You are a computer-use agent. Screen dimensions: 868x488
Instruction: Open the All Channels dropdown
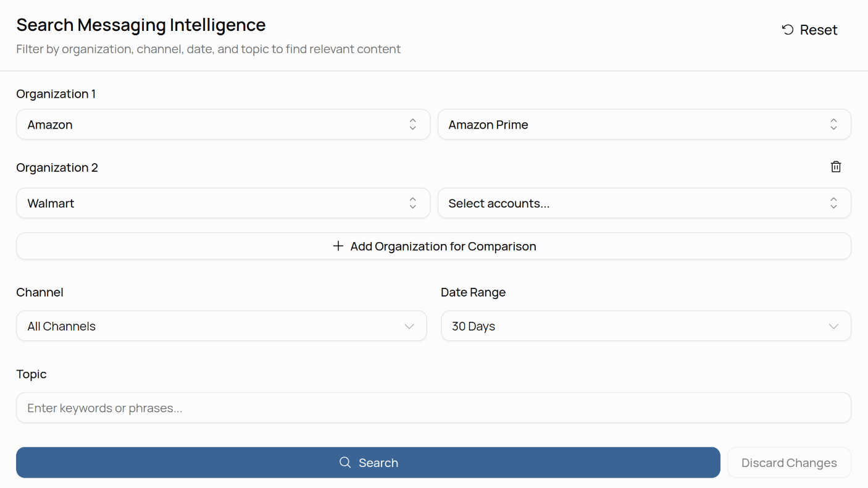[221, 326]
